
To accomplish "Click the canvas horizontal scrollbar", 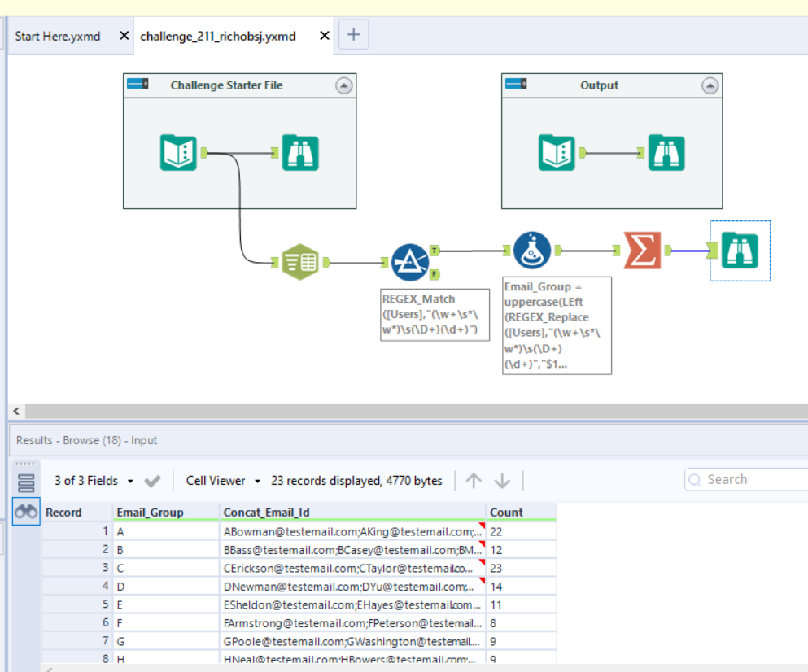I will tap(407, 412).
